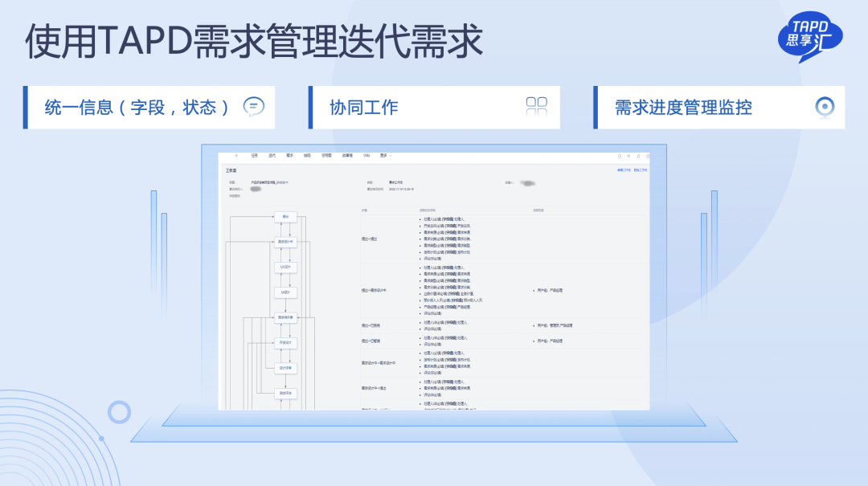Click the 提出->提出 step row

coord(504,239)
